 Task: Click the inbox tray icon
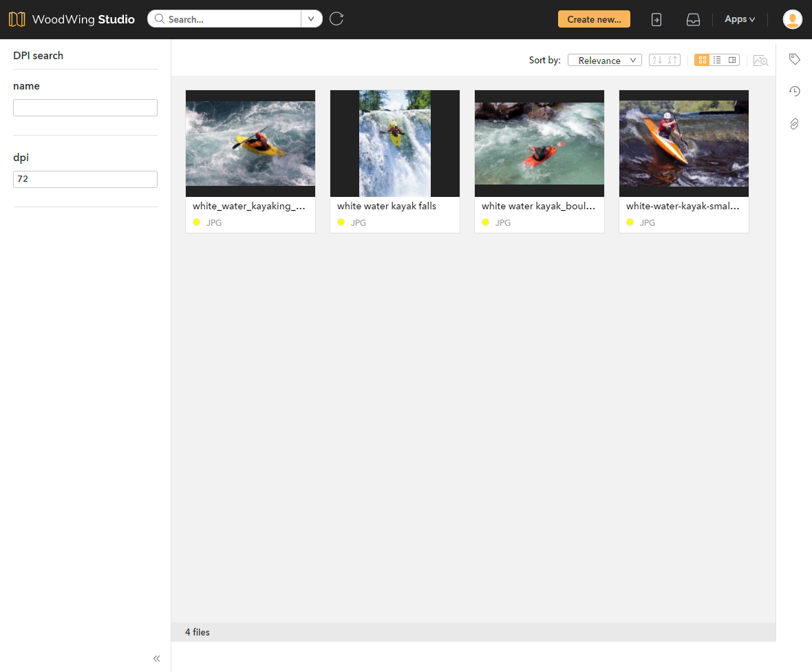[693, 19]
